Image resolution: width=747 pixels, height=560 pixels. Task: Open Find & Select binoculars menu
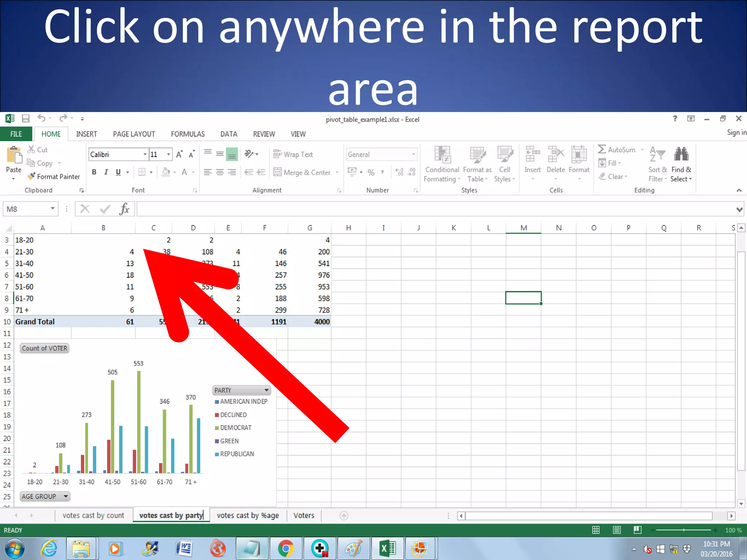681,164
